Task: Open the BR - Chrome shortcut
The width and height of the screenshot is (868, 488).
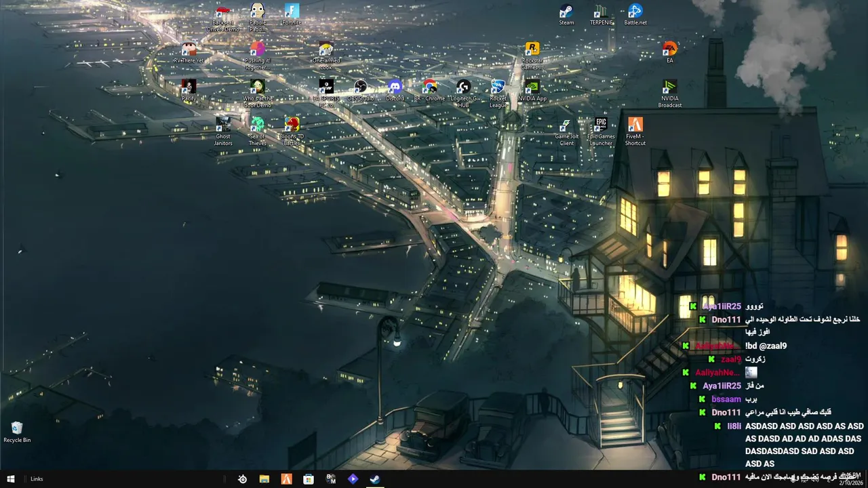Action: (x=429, y=91)
